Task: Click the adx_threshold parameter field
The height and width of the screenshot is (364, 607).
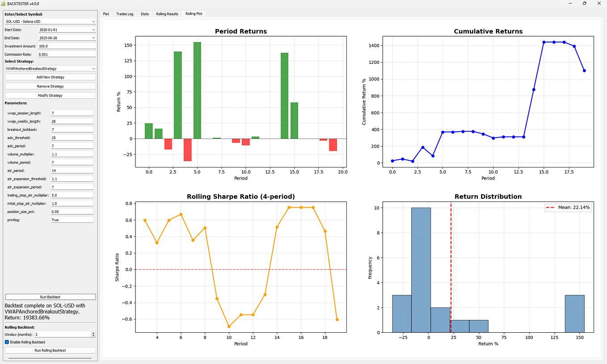Action: pyautogui.click(x=72, y=137)
